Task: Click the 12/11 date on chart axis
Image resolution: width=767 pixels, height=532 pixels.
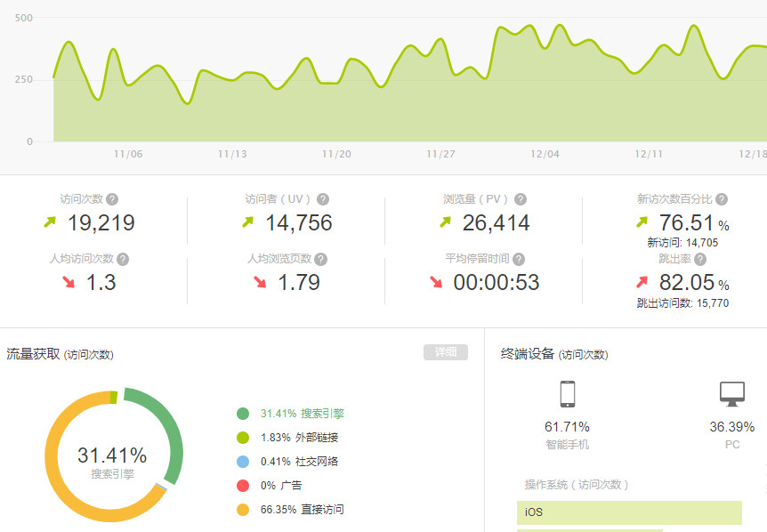Action: click(649, 154)
